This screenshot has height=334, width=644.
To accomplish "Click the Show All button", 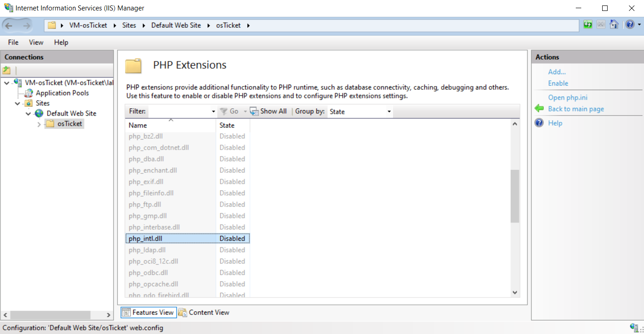I will 268,111.
